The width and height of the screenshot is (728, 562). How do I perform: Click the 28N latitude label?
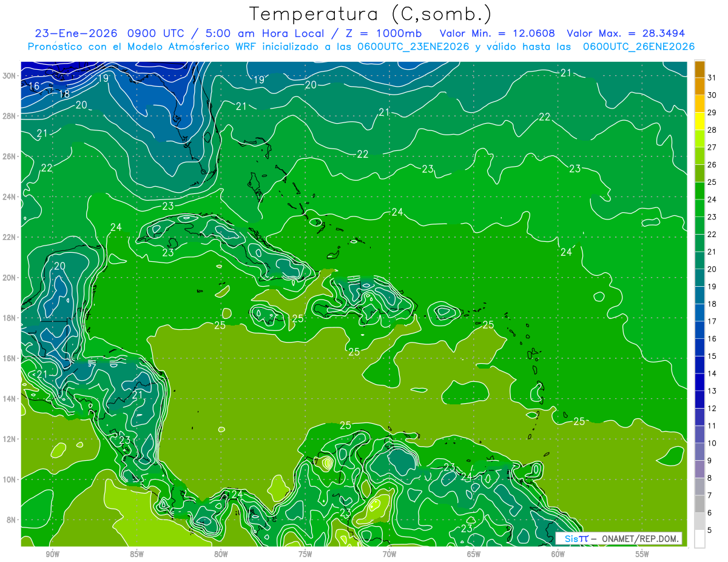click(x=10, y=116)
